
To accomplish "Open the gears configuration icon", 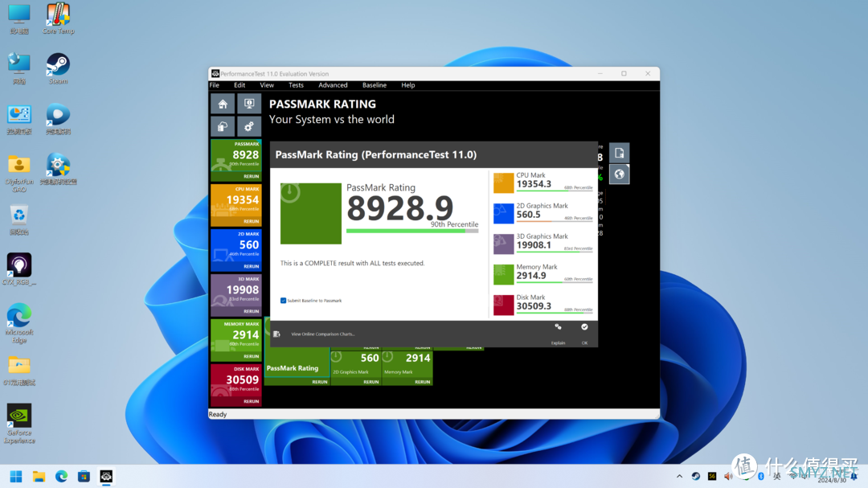I will (x=249, y=127).
